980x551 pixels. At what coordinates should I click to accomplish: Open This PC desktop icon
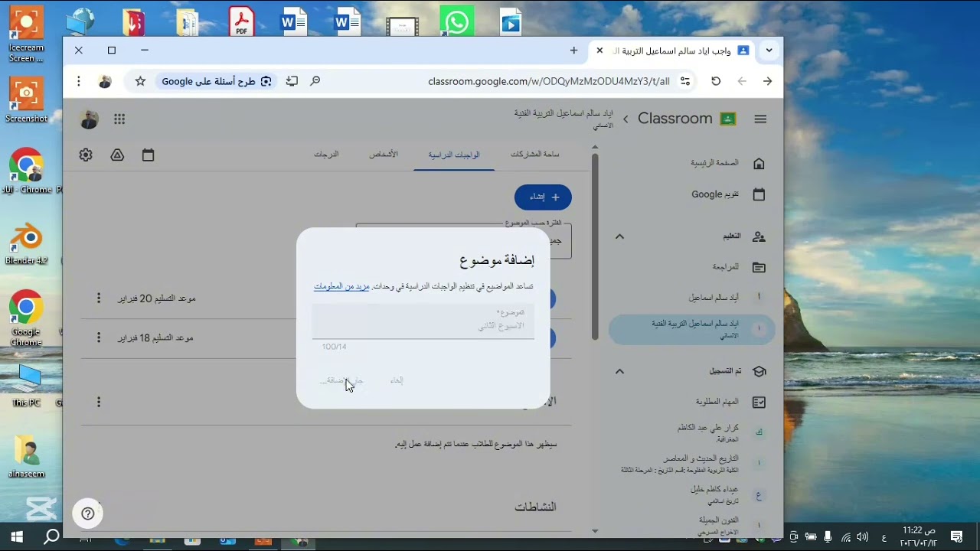26,386
